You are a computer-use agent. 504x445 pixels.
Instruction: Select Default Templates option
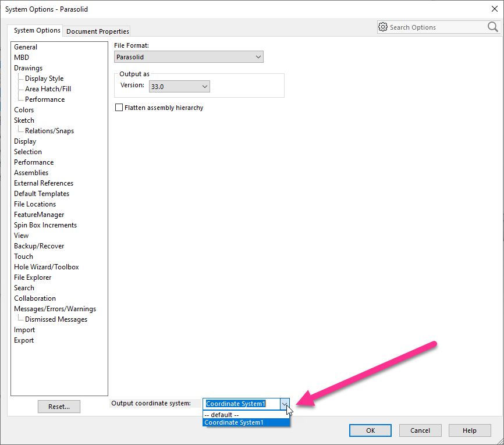(42, 194)
